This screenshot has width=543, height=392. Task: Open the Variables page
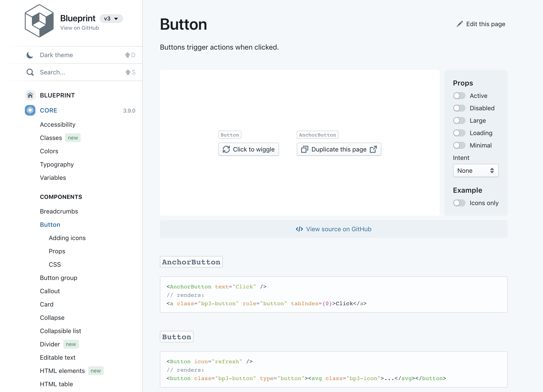[53, 178]
